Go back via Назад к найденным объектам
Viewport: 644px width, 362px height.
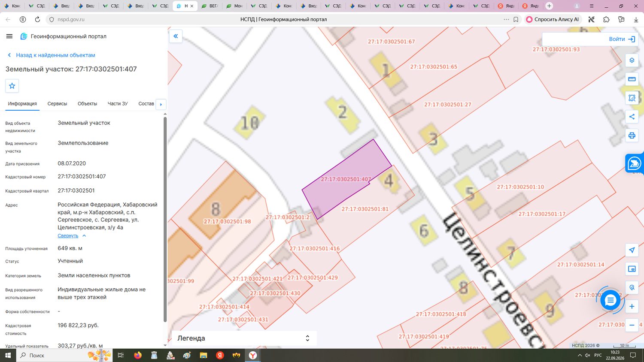51,55
